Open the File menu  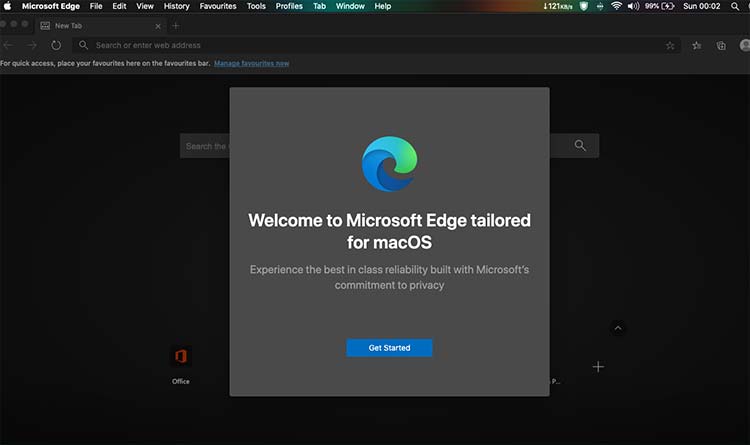(x=96, y=6)
